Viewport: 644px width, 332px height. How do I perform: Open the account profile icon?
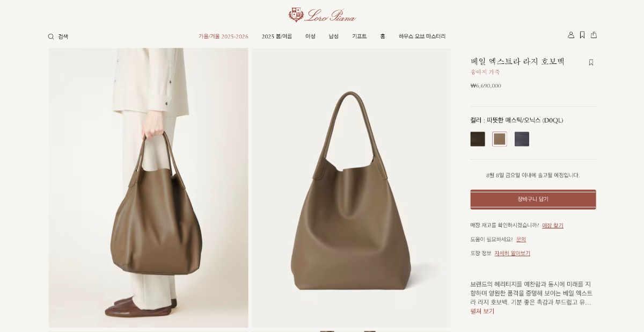pyautogui.click(x=571, y=35)
